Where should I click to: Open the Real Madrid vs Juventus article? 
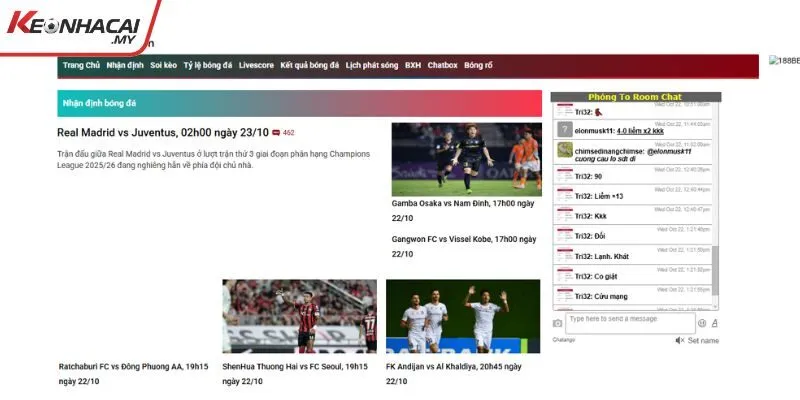[x=163, y=132]
